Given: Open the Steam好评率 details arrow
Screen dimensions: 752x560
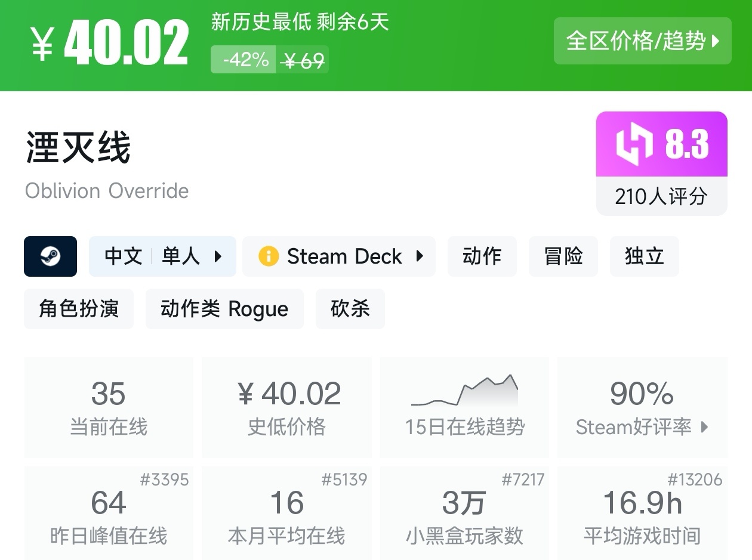Looking at the screenshot, I should 705,427.
